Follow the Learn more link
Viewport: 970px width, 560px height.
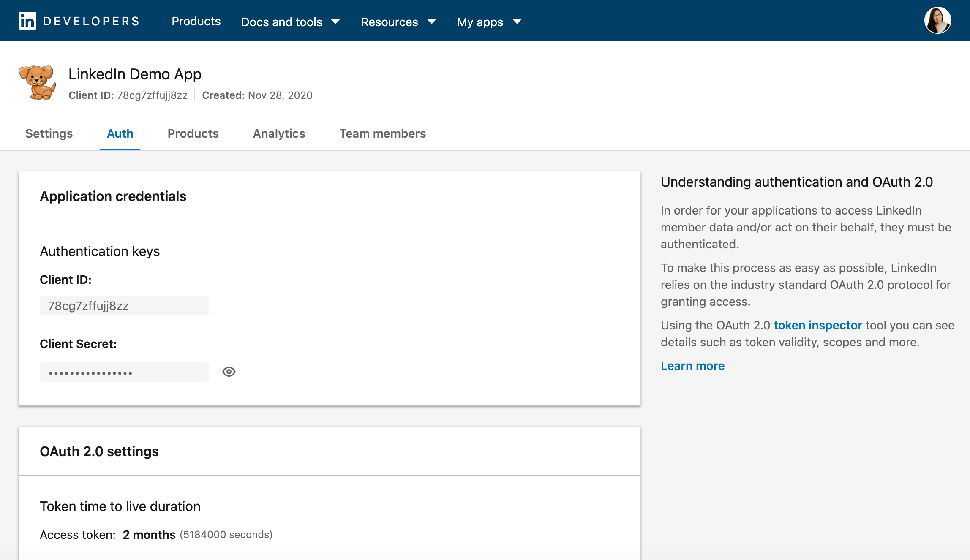pos(692,366)
